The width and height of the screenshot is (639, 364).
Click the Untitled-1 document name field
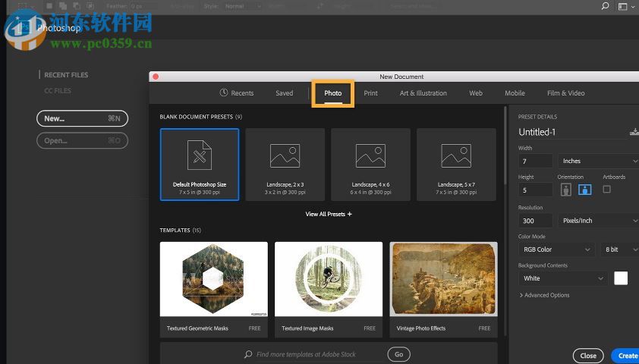(x=572, y=132)
